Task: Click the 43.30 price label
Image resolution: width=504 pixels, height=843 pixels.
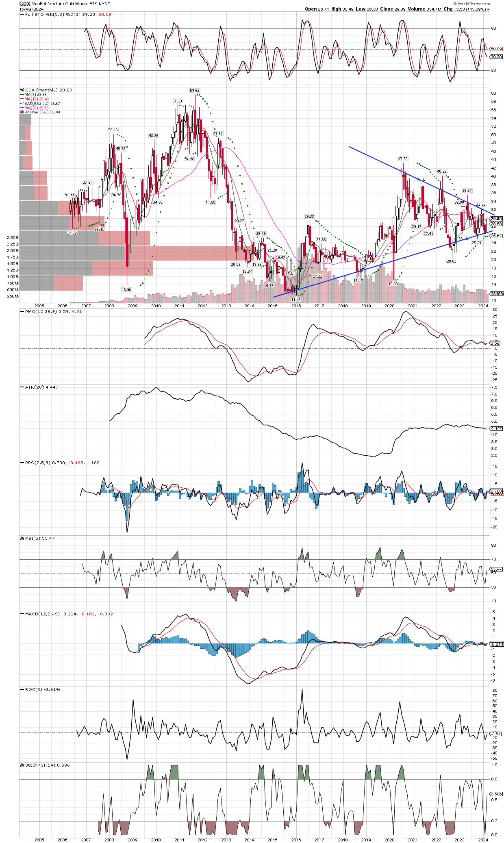Action: (x=403, y=159)
